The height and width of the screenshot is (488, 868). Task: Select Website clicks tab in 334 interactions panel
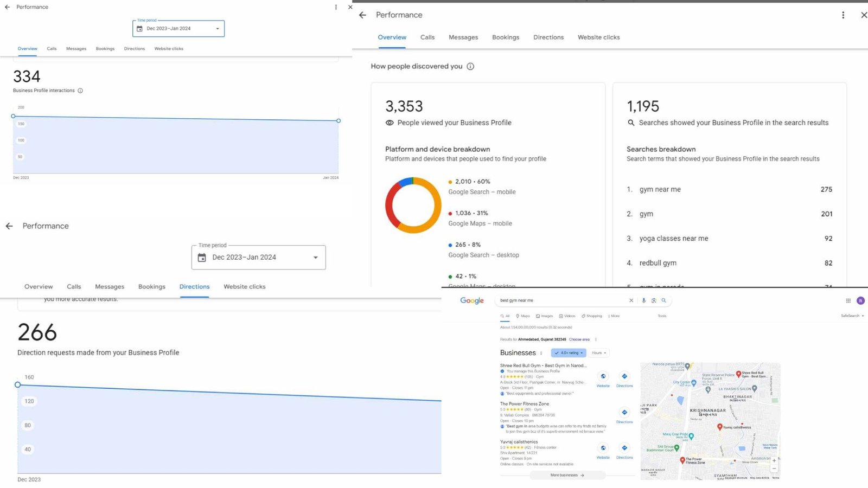tap(169, 49)
